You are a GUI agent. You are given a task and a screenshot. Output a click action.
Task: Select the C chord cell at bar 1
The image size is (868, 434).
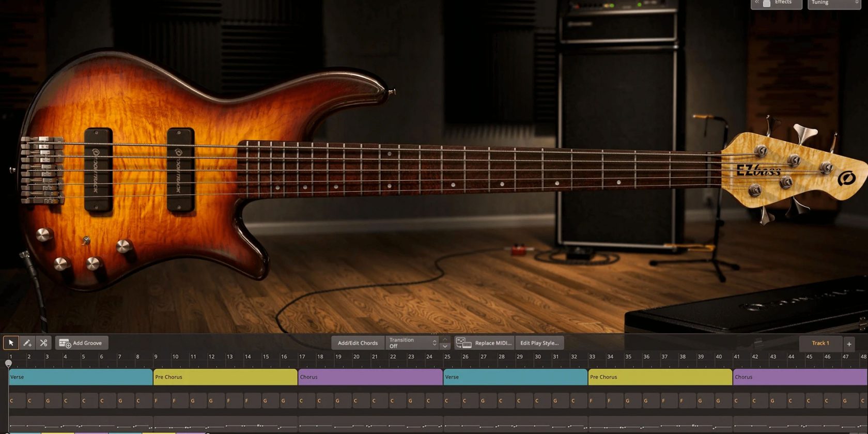pos(18,400)
